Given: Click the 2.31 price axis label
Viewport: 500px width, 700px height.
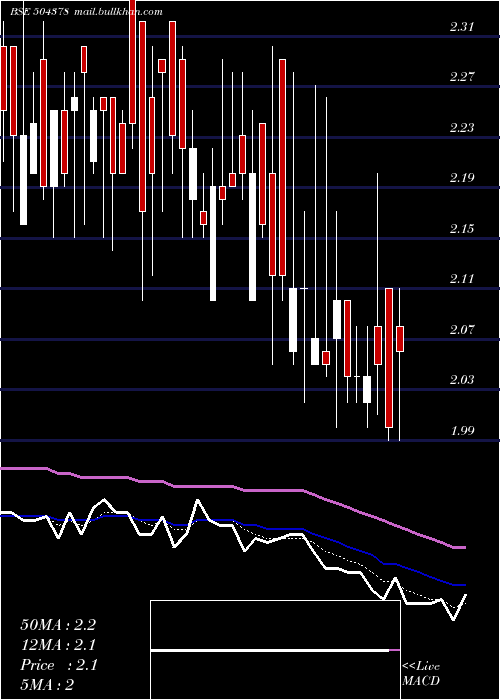Looking at the screenshot, I should click(x=461, y=27).
